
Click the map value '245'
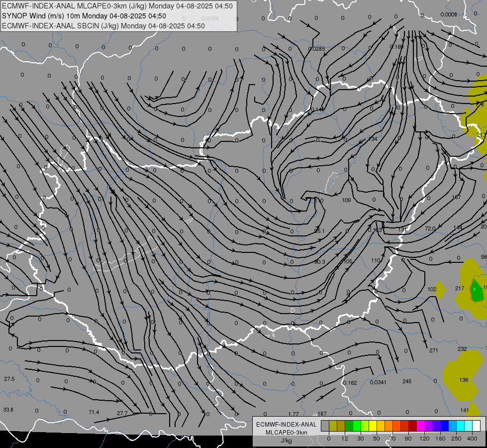click(x=407, y=381)
